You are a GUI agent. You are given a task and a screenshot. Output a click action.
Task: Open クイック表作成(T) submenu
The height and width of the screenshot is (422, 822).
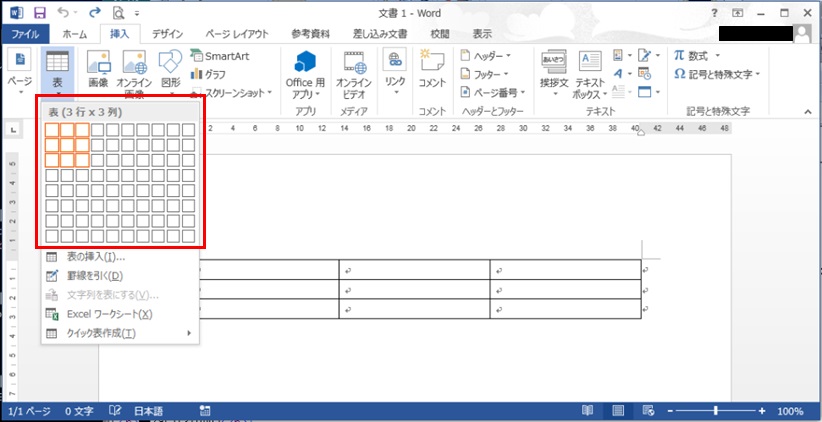(120, 333)
